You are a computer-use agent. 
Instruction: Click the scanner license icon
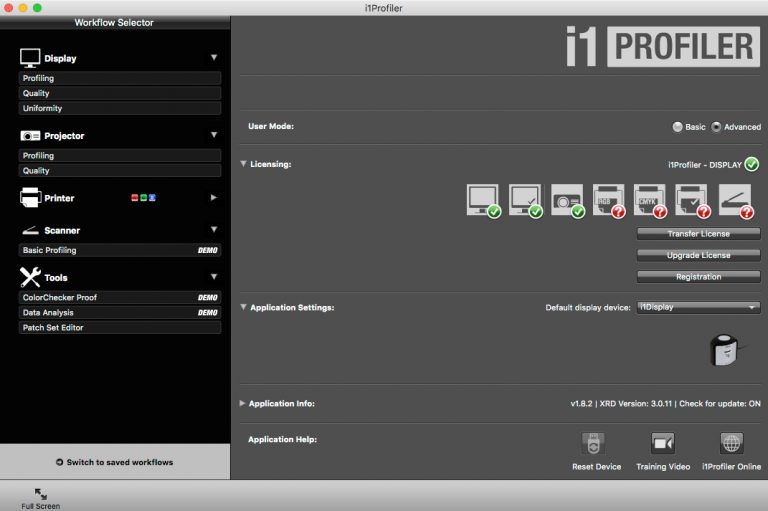click(736, 201)
